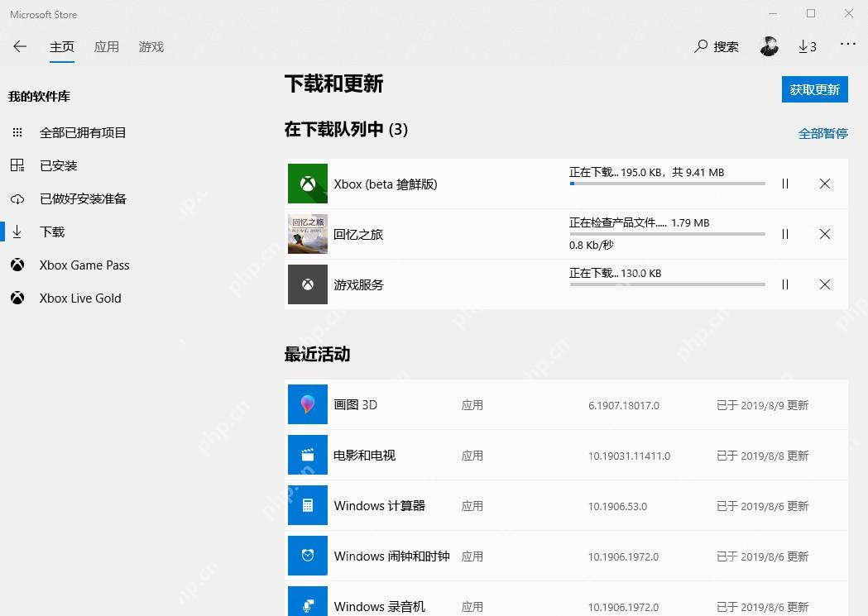Click 已于 2019/8/8 更新
Viewport: 868px width, 616px height.
point(762,456)
